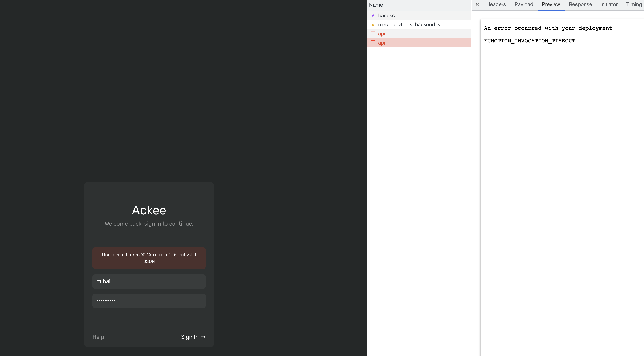Select the first api request row
644x356 pixels.
point(381,33)
